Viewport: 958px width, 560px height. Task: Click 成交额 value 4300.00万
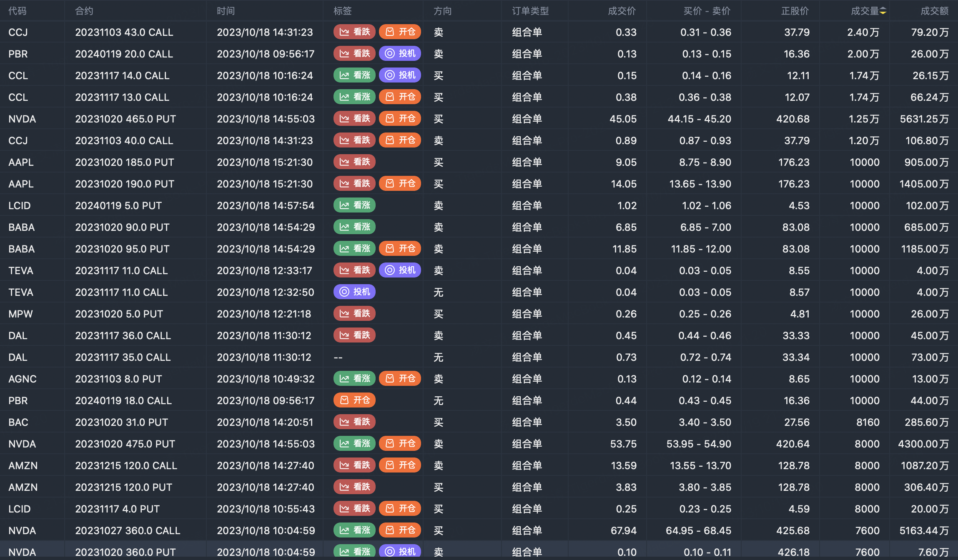(x=923, y=444)
